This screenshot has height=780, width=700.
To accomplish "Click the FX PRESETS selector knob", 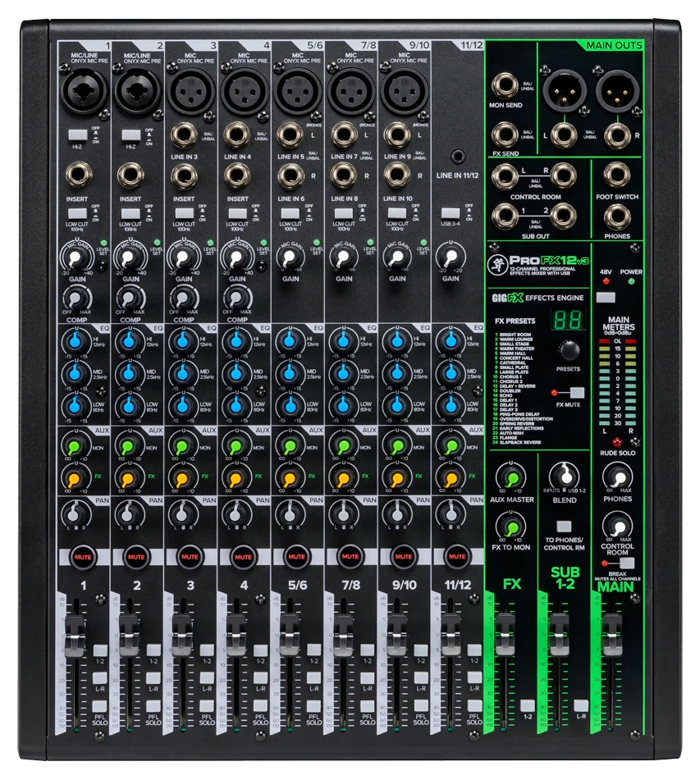I will [569, 351].
